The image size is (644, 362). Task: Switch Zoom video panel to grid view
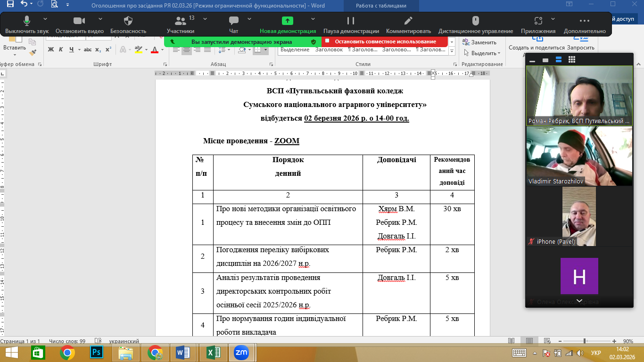point(572,60)
